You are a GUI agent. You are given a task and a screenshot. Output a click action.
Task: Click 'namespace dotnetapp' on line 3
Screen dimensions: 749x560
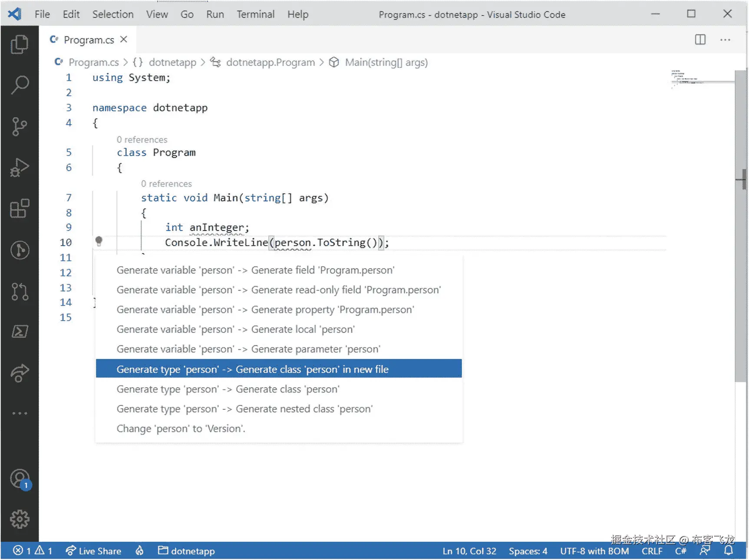click(150, 108)
